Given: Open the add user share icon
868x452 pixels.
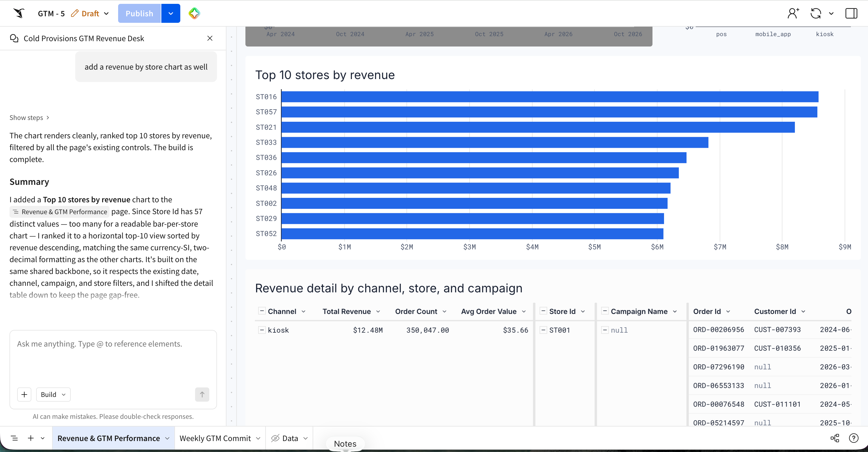Looking at the screenshot, I should pyautogui.click(x=793, y=13).
